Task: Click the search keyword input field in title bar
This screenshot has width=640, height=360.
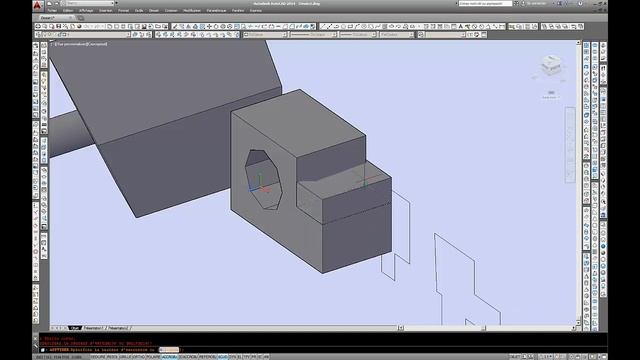Action: pyautogui.click(x=485, y=3)
